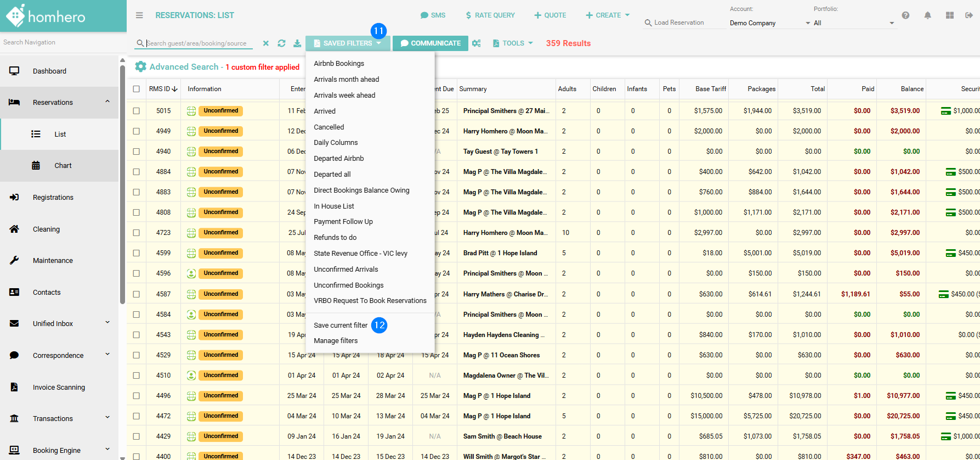Click the Advanced Search gear icon
This screenshot has width=980, height=460.
point(141,67)
